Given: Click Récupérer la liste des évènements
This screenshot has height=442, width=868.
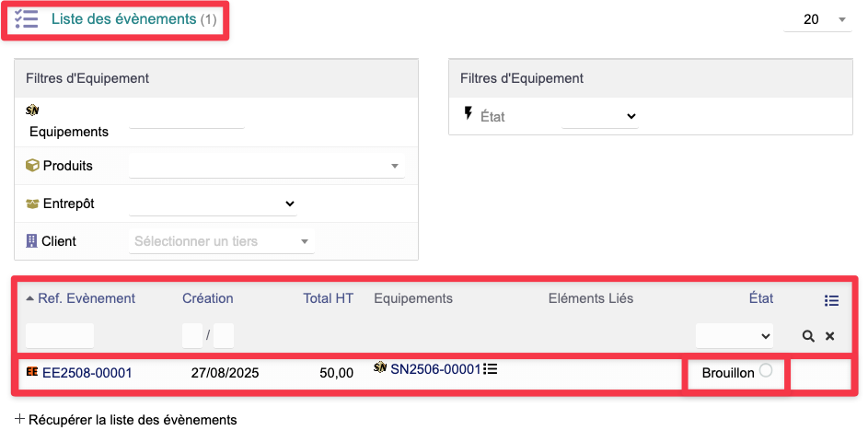Looking at the screenshot, I should click(x=133, y=420).
